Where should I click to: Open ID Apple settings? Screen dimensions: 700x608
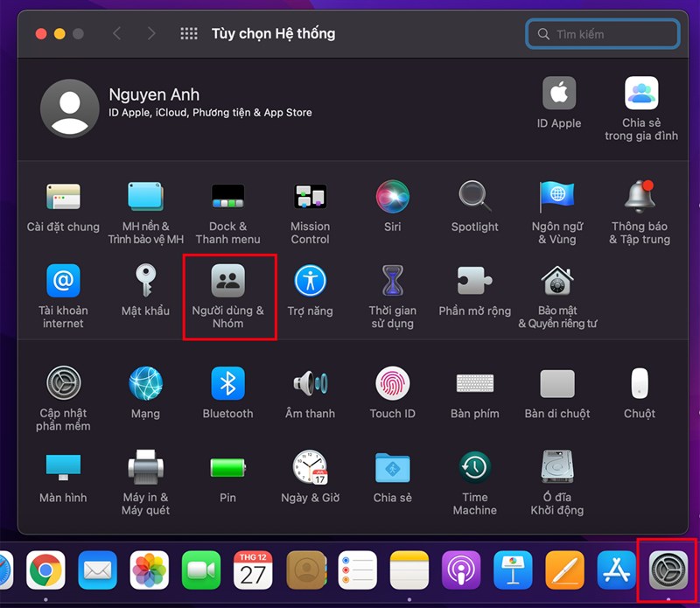coord(559,94)
